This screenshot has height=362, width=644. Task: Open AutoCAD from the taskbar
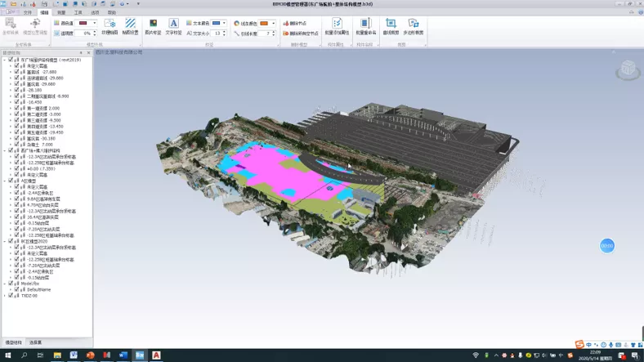pos(156,355)
